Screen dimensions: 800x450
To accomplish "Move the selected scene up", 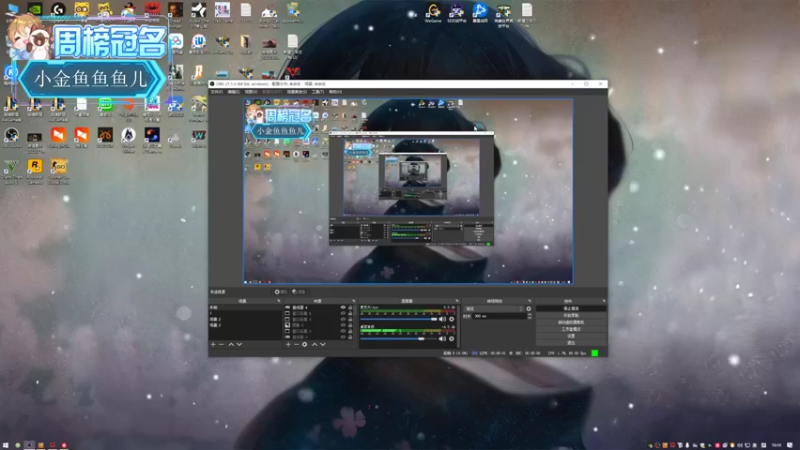I will [x=231, y=344].
